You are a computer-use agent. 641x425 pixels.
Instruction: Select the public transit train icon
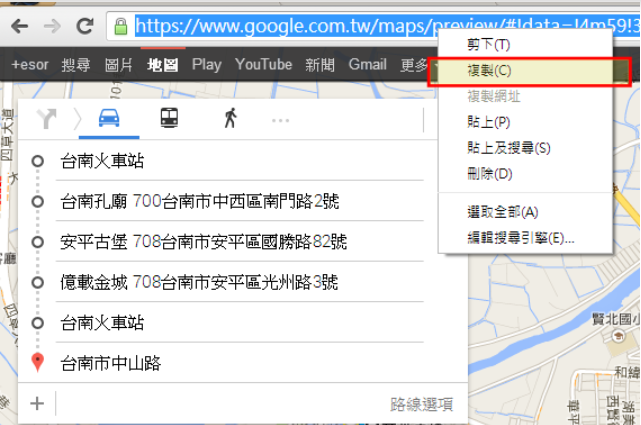click(170, 119)
